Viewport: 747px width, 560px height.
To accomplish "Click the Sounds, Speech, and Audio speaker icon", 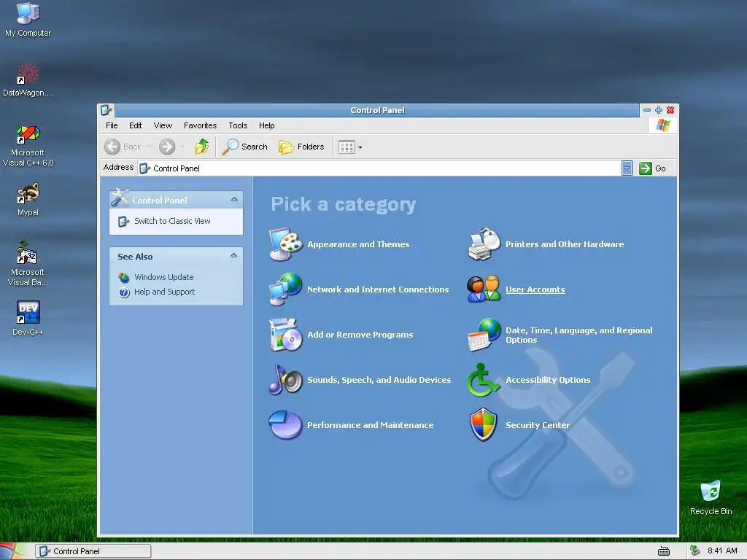I will click(x=285, y=379).
